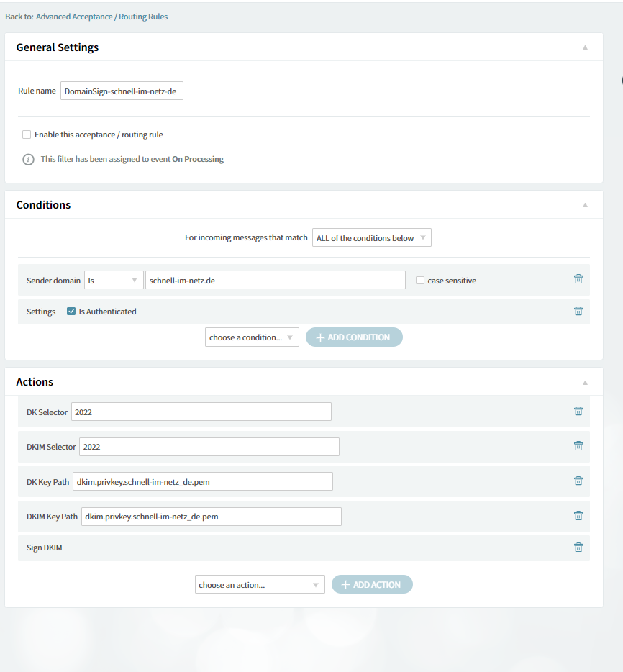Trash the DKIM Key Path action

pyautogui.click(x=578, y=516)
